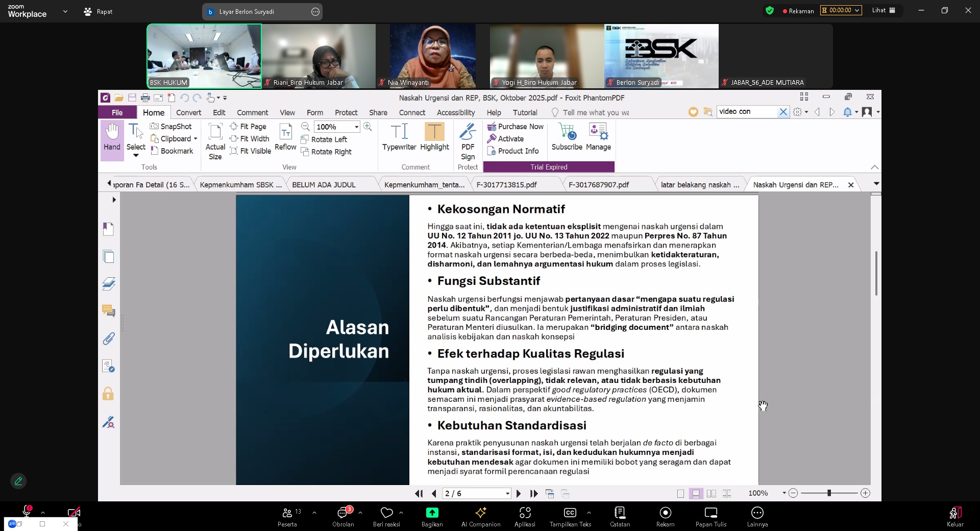This screenshot has width=980, height=531.
Task: Open the PDF Sign tool
Action: click(x=468, y=141)
